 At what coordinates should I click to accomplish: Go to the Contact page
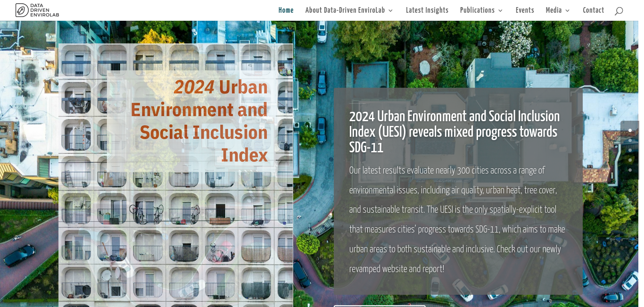593,10
